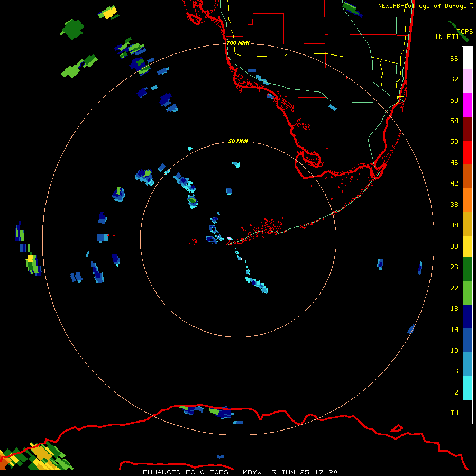Screen dimensions: 476x476
Task: Select the mustard gold legend swatch
Action: (x=467, y=224)
